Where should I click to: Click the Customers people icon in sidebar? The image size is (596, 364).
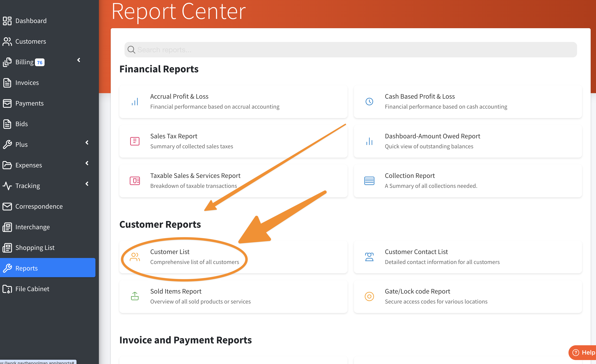point(7,41)
